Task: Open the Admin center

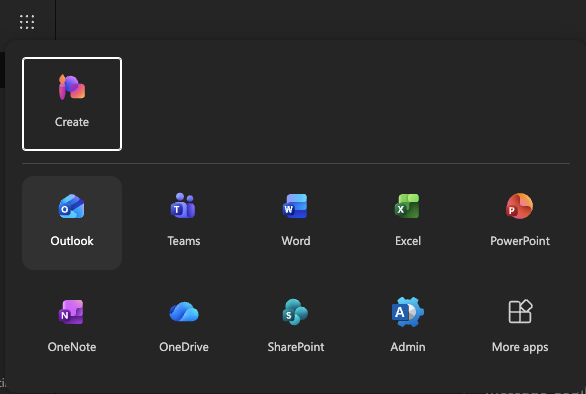Action: pyautogui.click(x=408, y=329)
